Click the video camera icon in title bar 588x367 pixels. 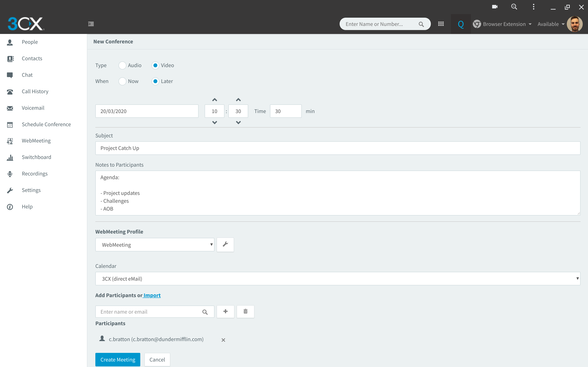click(495, 6)
